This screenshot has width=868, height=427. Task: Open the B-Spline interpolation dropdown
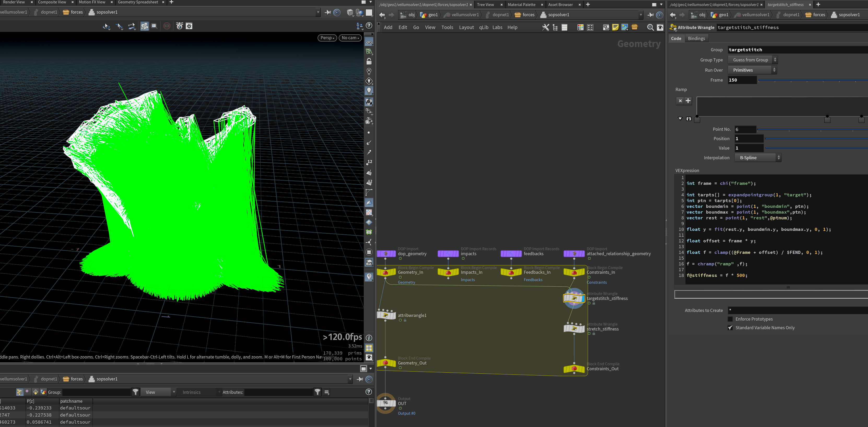point(758,157)
